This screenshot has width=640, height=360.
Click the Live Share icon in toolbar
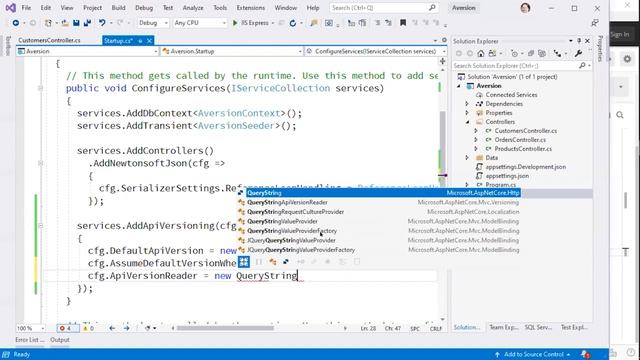[x=595, y=23]
